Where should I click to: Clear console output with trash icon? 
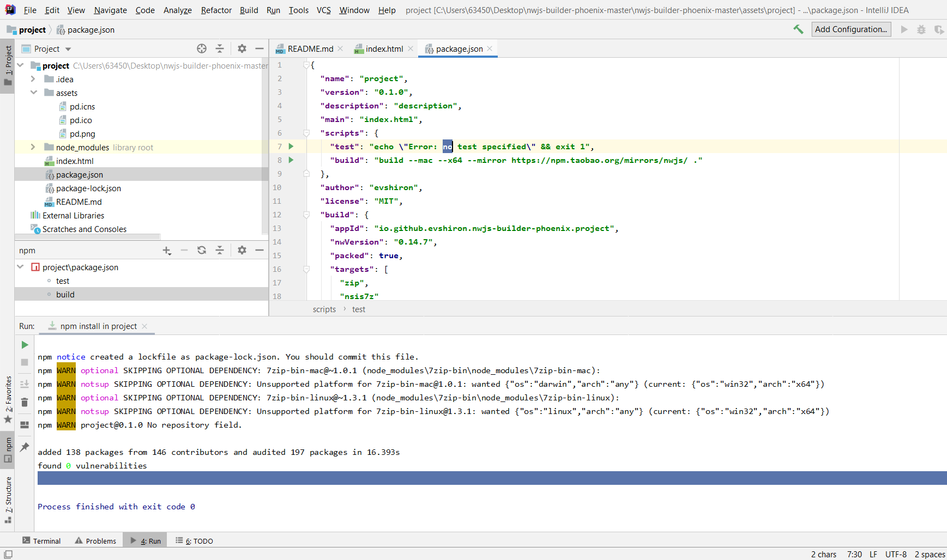tap(25, 402)
